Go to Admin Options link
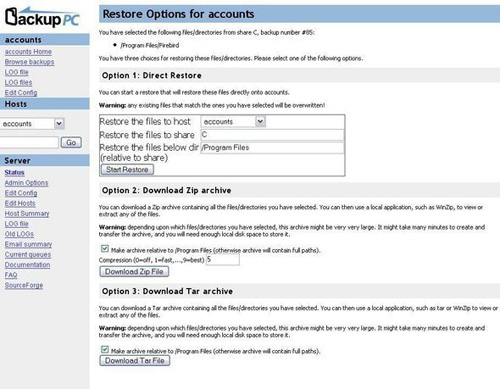Screen dimensions: 500x389 (26, 183)
